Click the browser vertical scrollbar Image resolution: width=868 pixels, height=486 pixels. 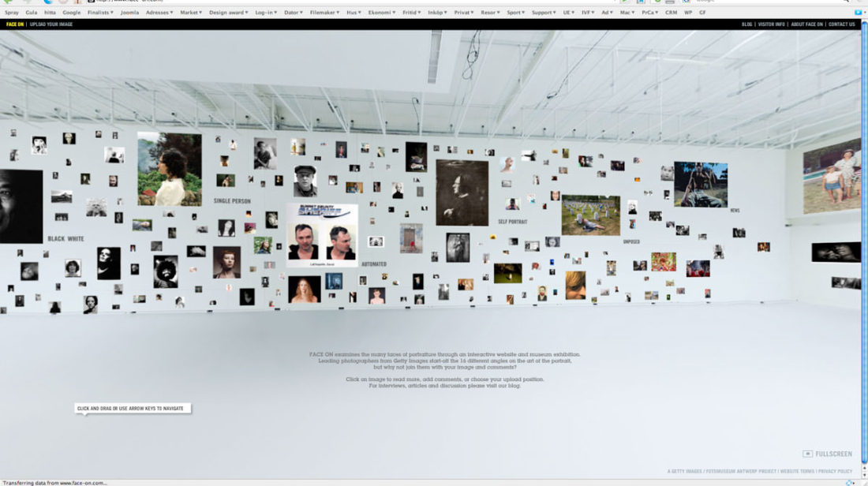[x=864, y=244]
